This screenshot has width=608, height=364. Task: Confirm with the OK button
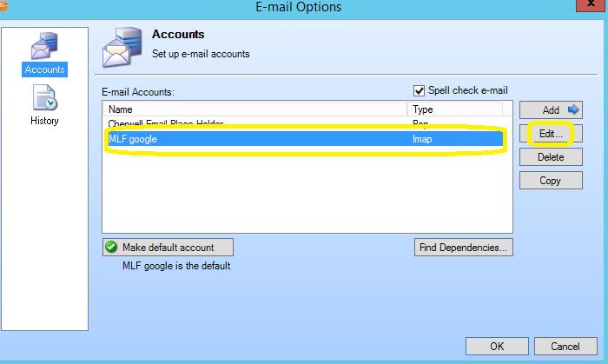497,346
